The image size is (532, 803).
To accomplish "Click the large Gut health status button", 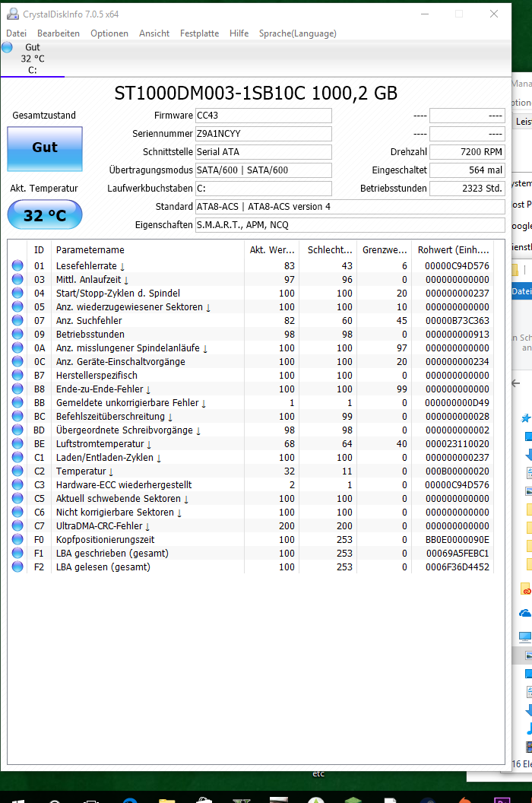I will (45, 148).
